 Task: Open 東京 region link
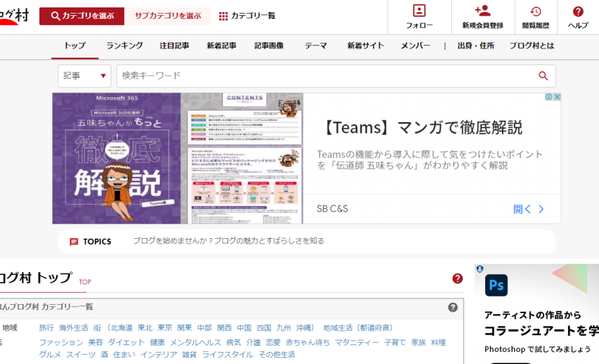(165, 328)
